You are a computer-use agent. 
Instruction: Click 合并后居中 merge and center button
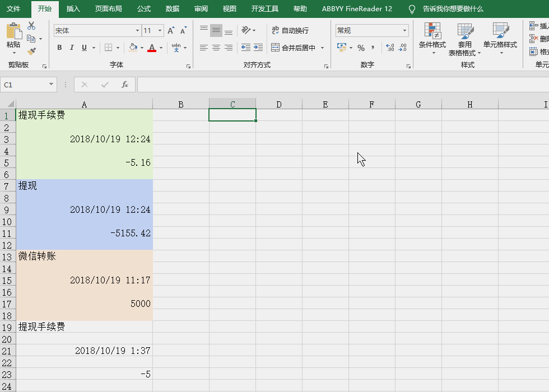pos(294,48)
